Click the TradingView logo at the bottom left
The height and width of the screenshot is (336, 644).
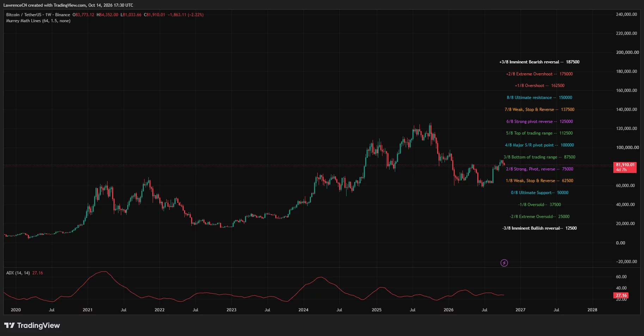(x=32, y=325)
